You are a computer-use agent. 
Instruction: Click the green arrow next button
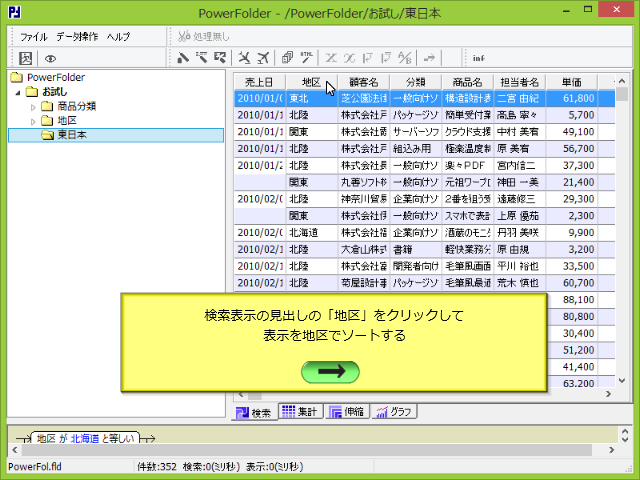click(x=330, y=372)
